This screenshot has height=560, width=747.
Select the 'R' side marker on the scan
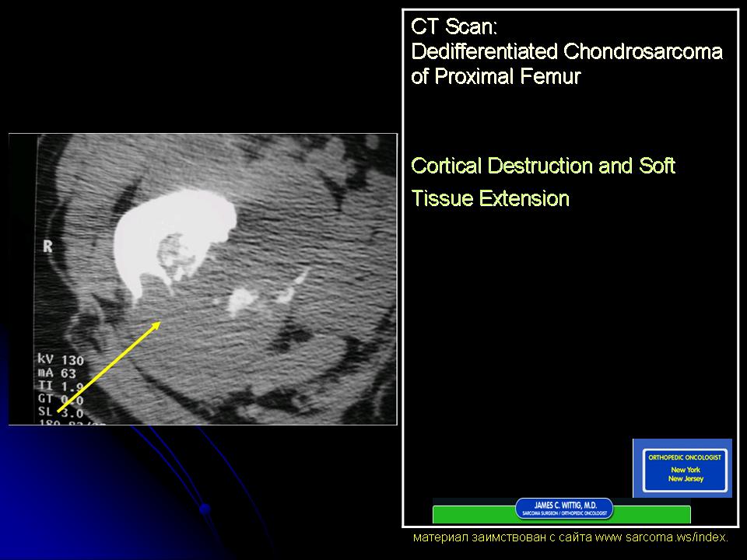coord(46,247)
